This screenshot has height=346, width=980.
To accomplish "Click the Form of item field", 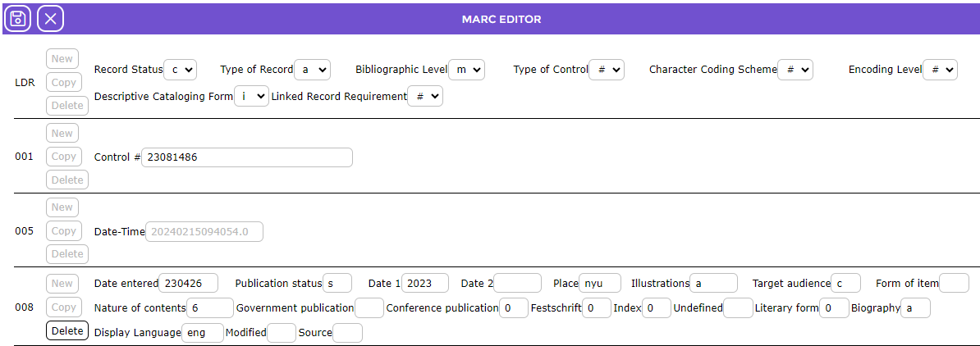I will pos(955,283).
